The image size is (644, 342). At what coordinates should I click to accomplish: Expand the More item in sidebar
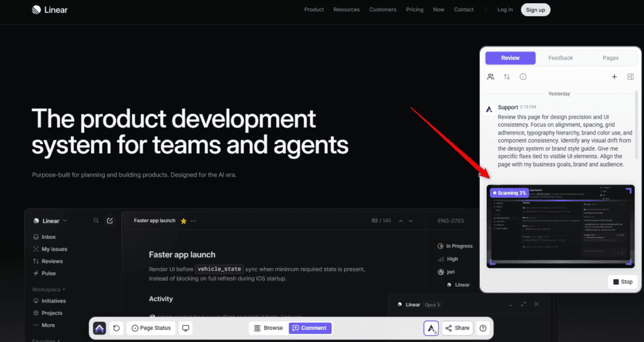pyautogui.click(x=44, y=325)
